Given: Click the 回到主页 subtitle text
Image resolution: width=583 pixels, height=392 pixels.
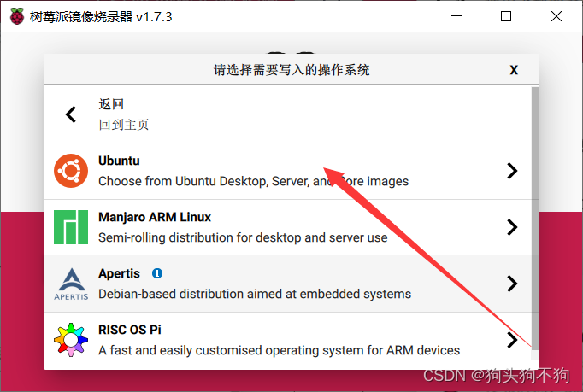Looking at the screenshot, I should [x=124, y=125].
